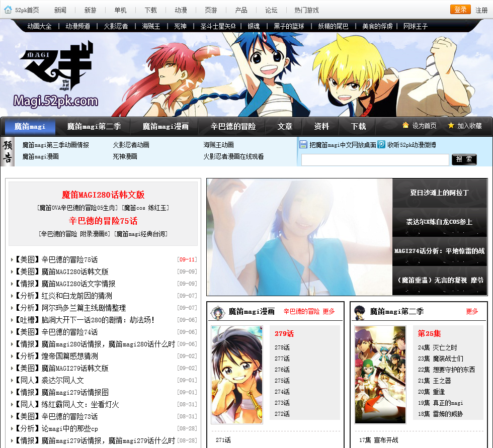The width and height of the screenshot is (493, 448).
Task: Click the floppy disk desktop-shortcut icon
Action: point(303,144)
